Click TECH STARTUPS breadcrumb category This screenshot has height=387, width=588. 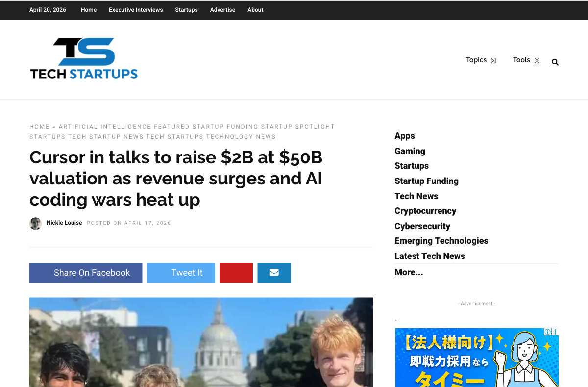[x=175, y=137]
